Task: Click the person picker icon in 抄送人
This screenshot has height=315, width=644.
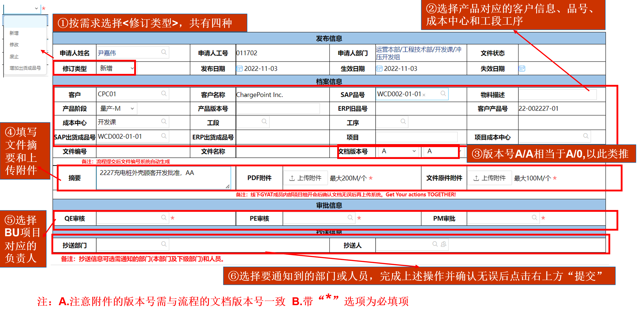Action: 443,244
